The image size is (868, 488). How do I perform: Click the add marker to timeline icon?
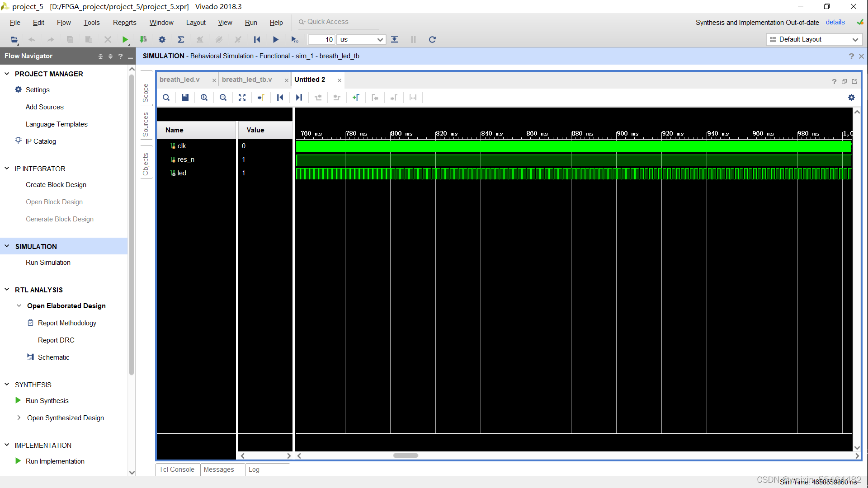(356, 97)
